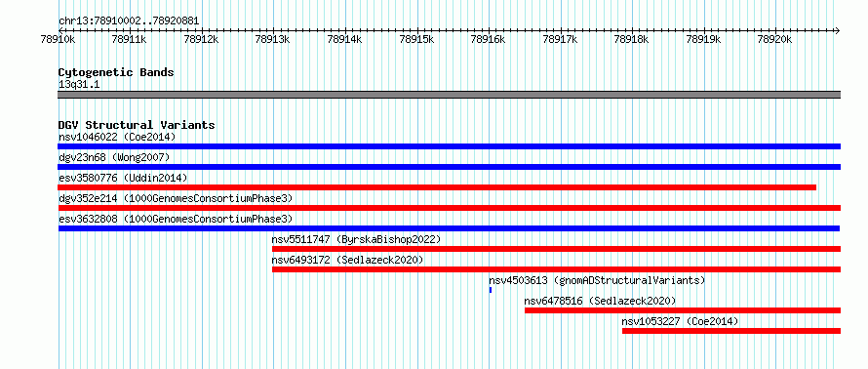Screen dimensions: 868x369
Task: Open the nsv6478516 (Sedlazeck2020) red bar
Action: (x=683, y=310)
